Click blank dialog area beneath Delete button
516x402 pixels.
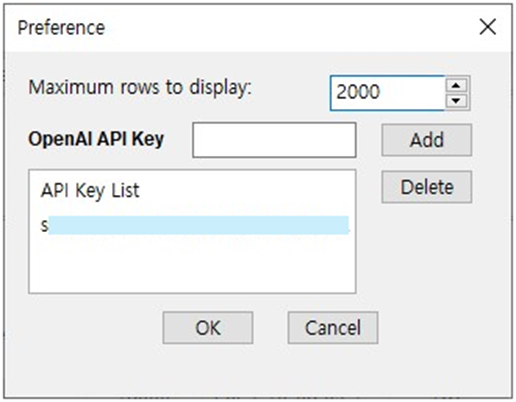pos(427,253)
